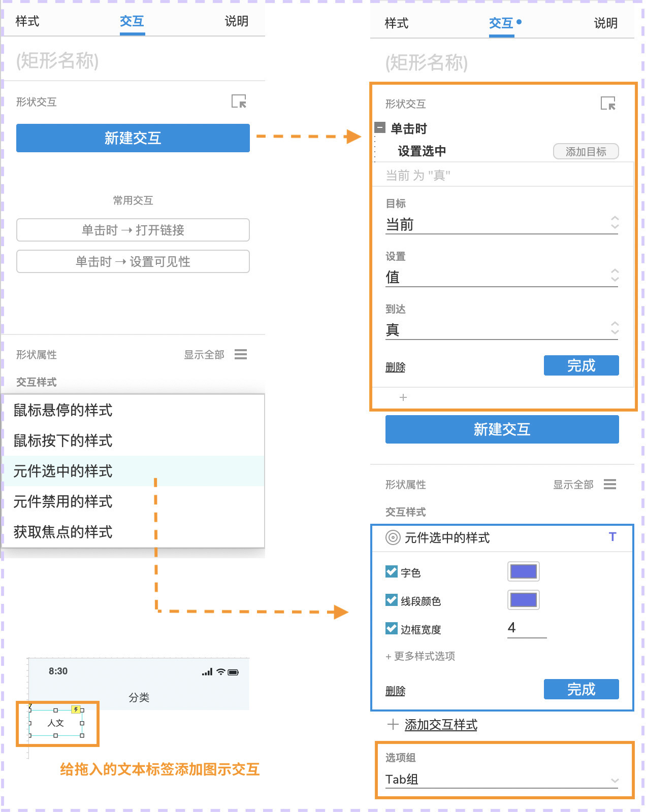Toggle the 线段颜色 checkbox
This screenshot has height=812, width=646.
tap(392, 600)
